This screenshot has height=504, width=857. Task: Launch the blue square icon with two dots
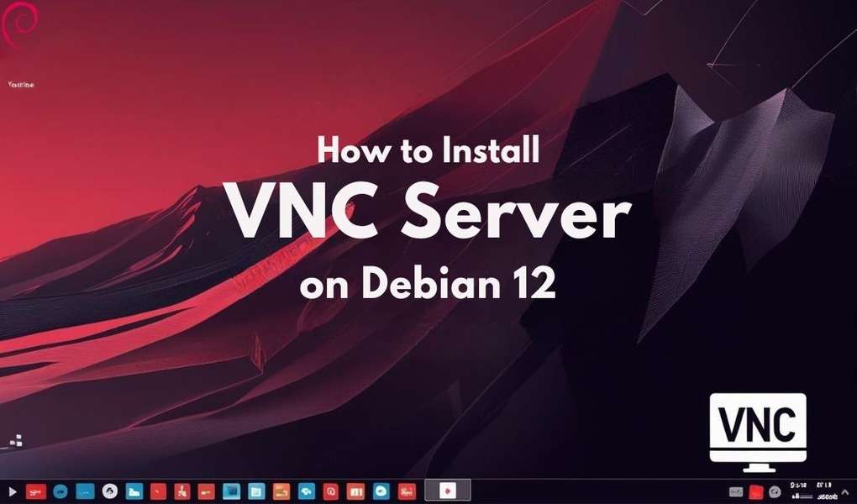point(85,492)
